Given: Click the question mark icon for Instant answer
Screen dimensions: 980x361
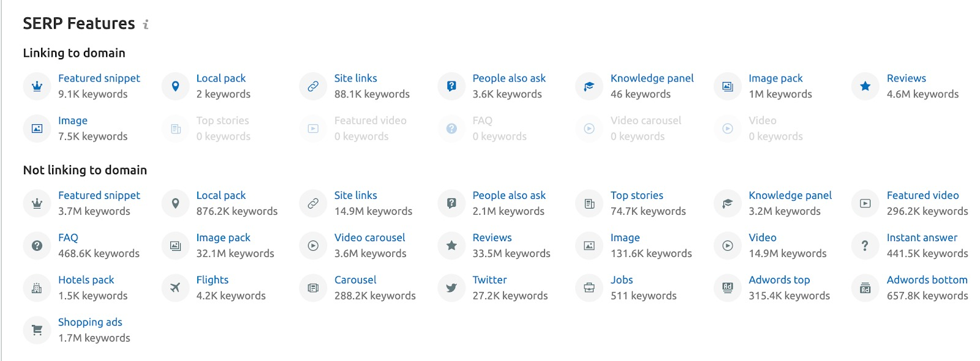Looking at the screenshot, I should tap(865, 245).
